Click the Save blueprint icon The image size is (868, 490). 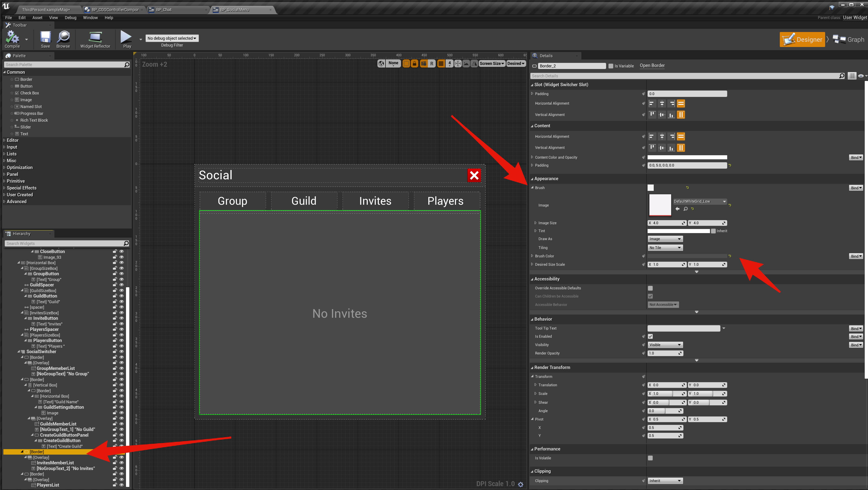pos(45,39)
